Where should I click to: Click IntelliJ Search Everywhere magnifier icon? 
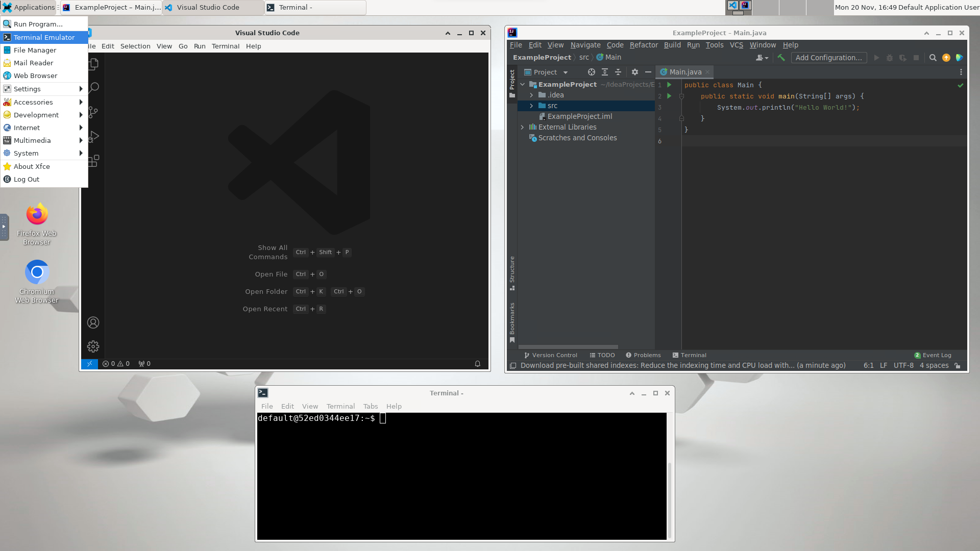933,58
